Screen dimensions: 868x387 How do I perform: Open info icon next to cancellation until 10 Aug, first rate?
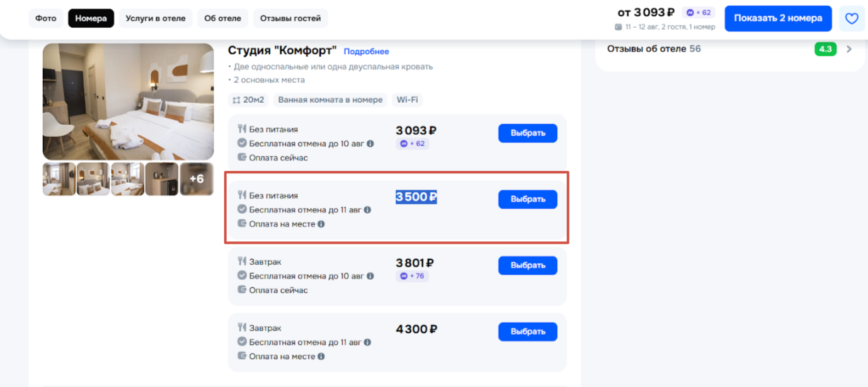tap(370, 144)
